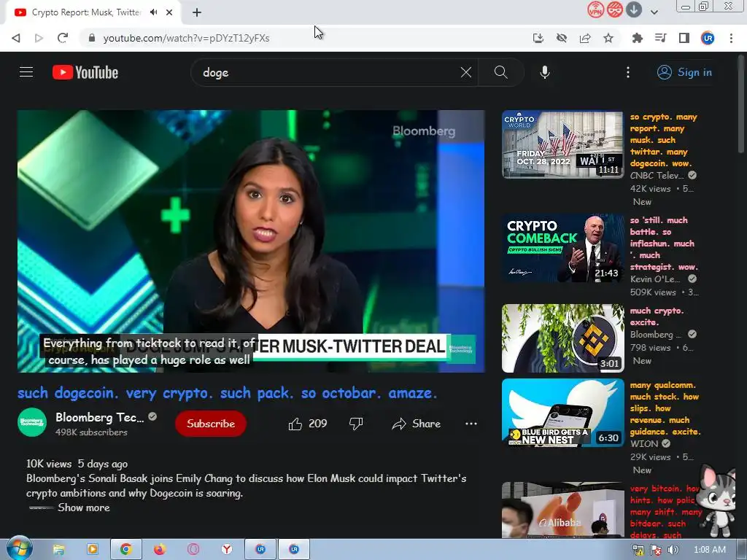
Task: Open Crypto World Wall St thumbnail
Action: (562, 144)
